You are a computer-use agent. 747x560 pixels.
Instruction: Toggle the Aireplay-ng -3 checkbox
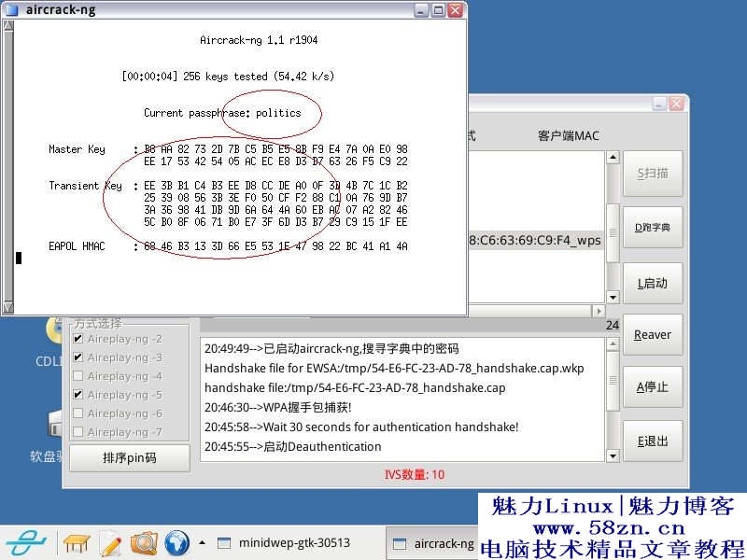(x=78, y=357)
